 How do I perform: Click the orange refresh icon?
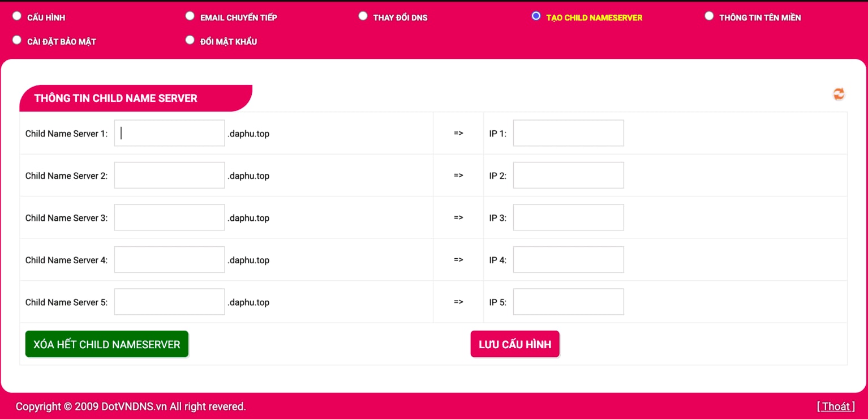pyautogui.click(x=839, y=94)
